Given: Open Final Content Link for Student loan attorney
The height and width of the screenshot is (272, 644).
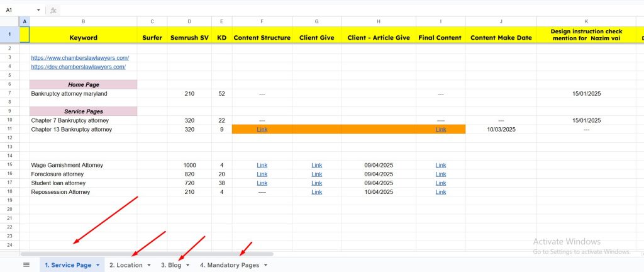Looking at the screenshot, I should coord(441,183).
